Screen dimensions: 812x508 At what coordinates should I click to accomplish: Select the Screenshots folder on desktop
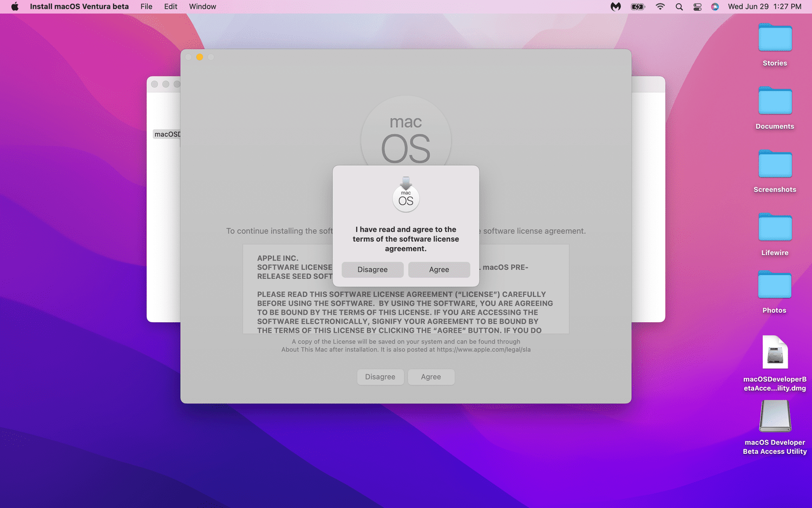click(775, 172)
